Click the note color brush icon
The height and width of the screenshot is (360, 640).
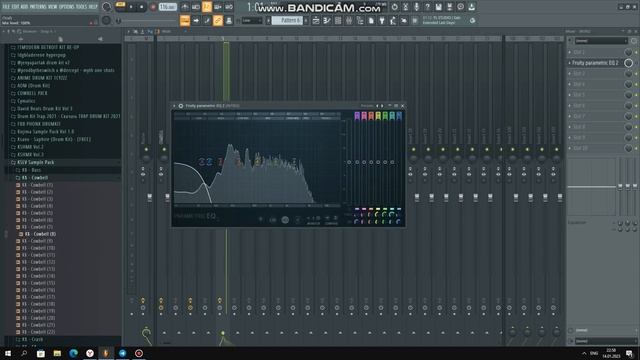[x=207, y=20]
